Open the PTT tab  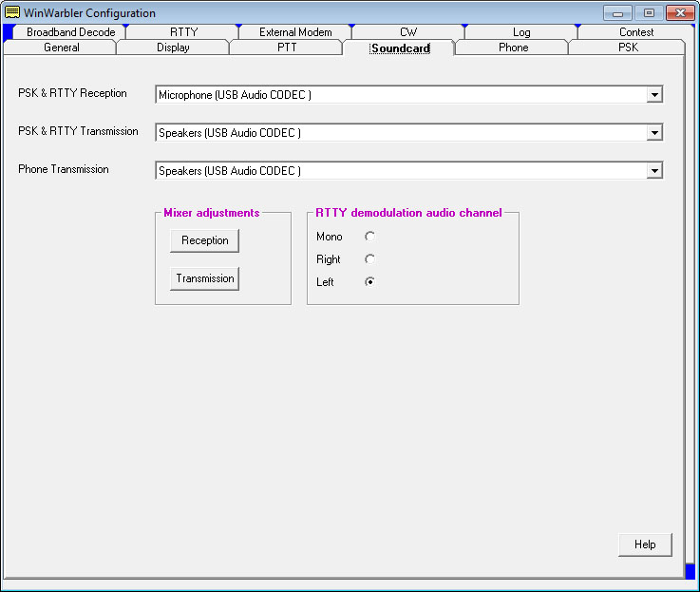[x=287, y=48]
